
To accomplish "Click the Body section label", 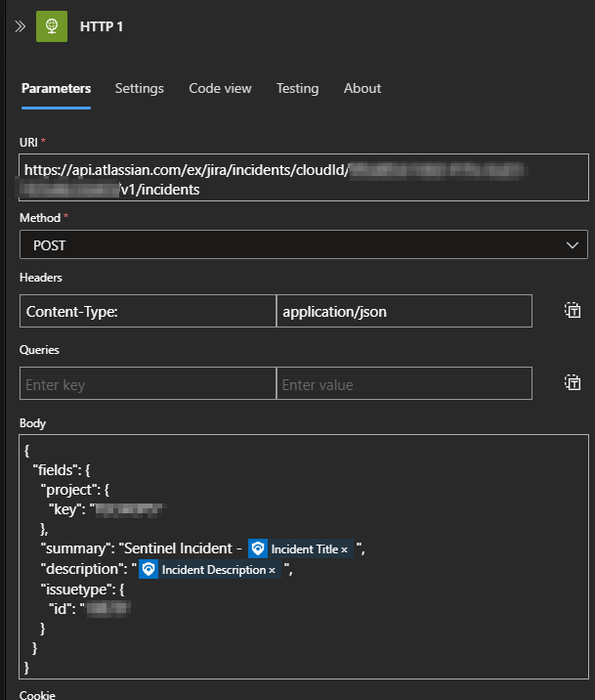I will [x=32, y=423].
